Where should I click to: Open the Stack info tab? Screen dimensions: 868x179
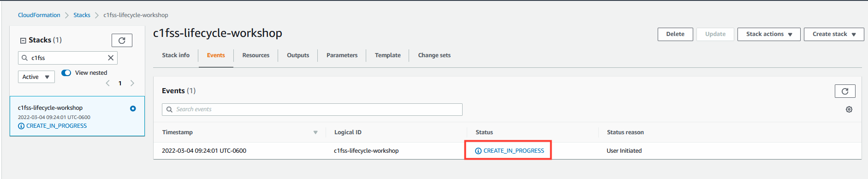tap(176, 55)
